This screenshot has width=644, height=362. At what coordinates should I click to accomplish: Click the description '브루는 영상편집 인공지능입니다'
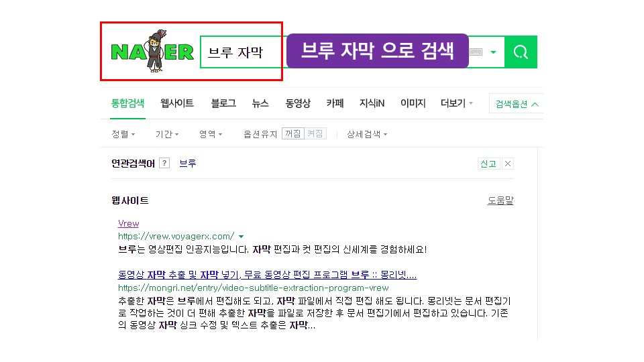click(x=272, y=249)
